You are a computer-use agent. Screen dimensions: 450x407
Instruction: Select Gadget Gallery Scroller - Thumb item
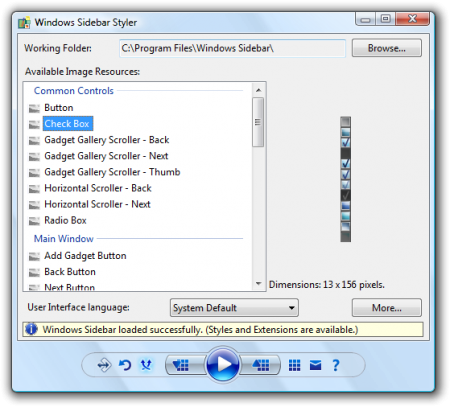[112, 172]
